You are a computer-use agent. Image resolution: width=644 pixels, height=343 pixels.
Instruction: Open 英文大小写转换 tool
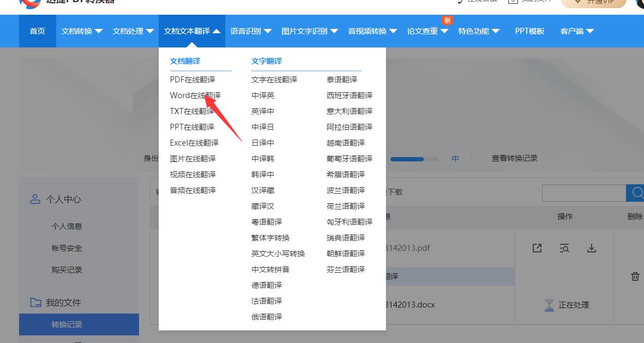pos(278,254)
